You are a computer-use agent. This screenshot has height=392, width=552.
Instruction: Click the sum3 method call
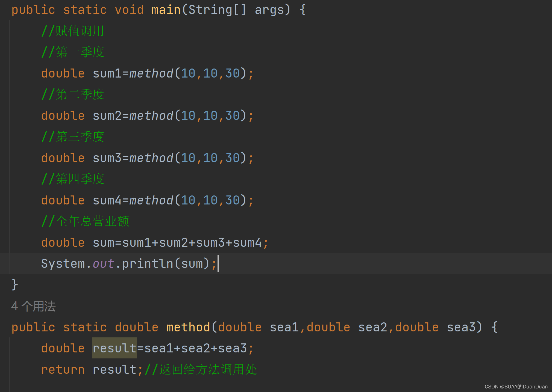[x=151, y=158]
